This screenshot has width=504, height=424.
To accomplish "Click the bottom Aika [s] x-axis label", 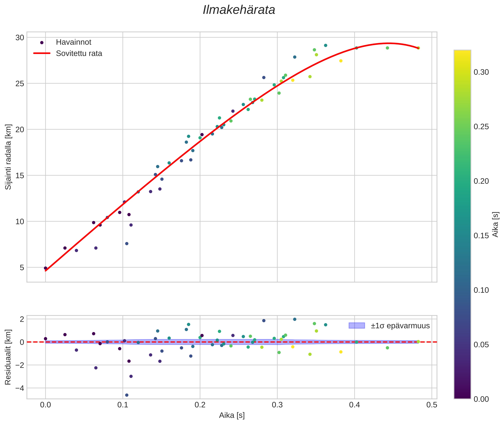I will point(232,415).
